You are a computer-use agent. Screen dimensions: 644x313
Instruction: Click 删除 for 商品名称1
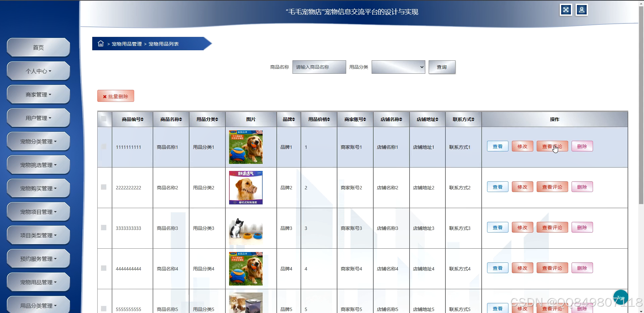(x=582, y=146)
